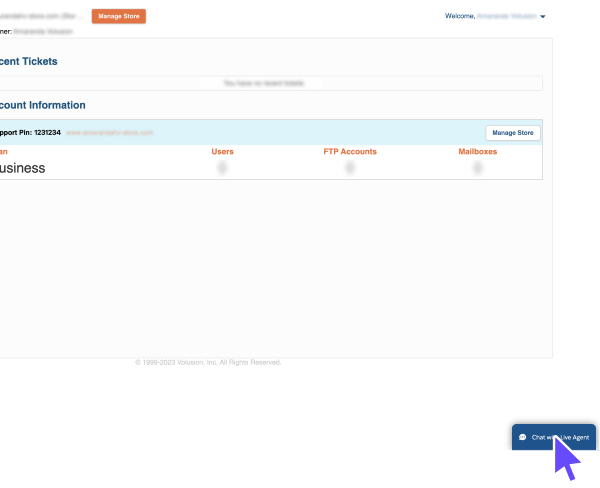Click the Mailboxes column header
Viewport: 600px width, 488px height.
click(477, 151)
